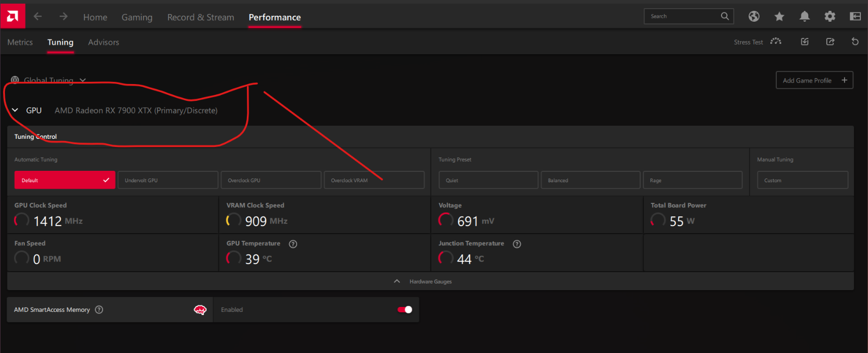The height and width of the screenshot is (353, 868).
Task: Start the Stress Test gauge icon
Action: [x=776, y=41]
